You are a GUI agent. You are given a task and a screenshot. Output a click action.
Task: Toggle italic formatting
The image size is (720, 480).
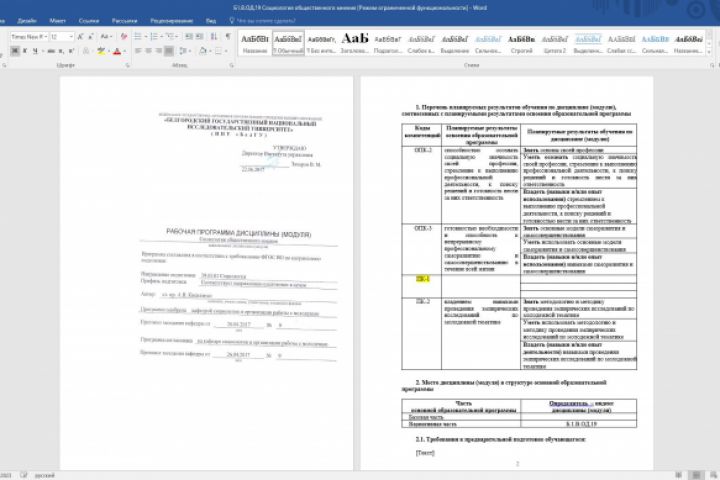[x=25, y=51]
